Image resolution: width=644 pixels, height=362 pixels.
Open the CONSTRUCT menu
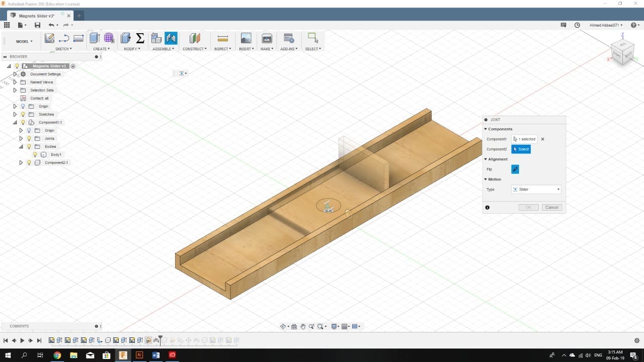coord(194,49)
